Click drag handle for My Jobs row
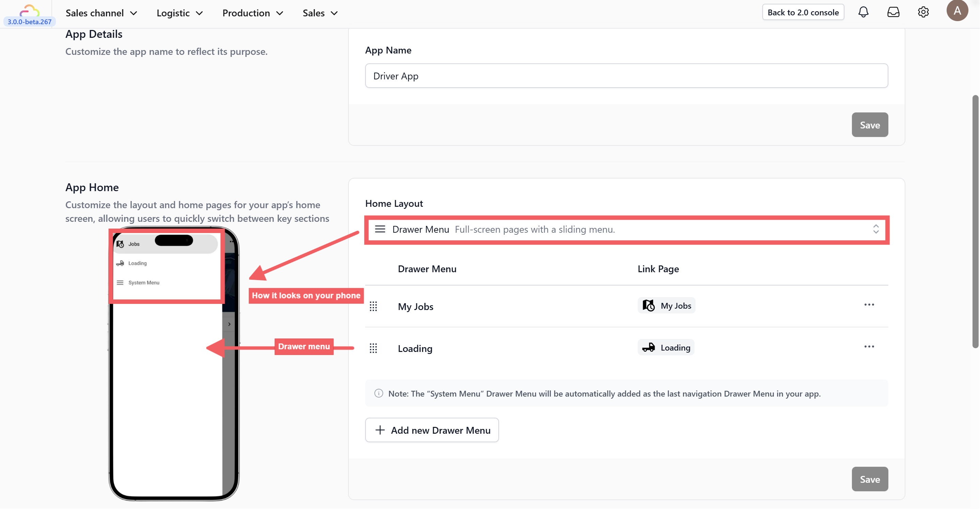The image size is (980, 509). point(373,306)
